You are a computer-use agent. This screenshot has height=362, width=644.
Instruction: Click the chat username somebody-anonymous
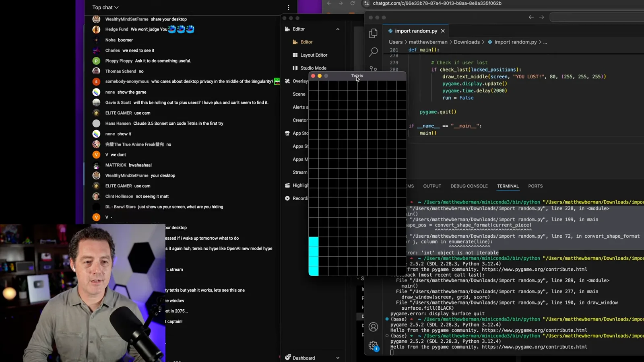[127, 82]
